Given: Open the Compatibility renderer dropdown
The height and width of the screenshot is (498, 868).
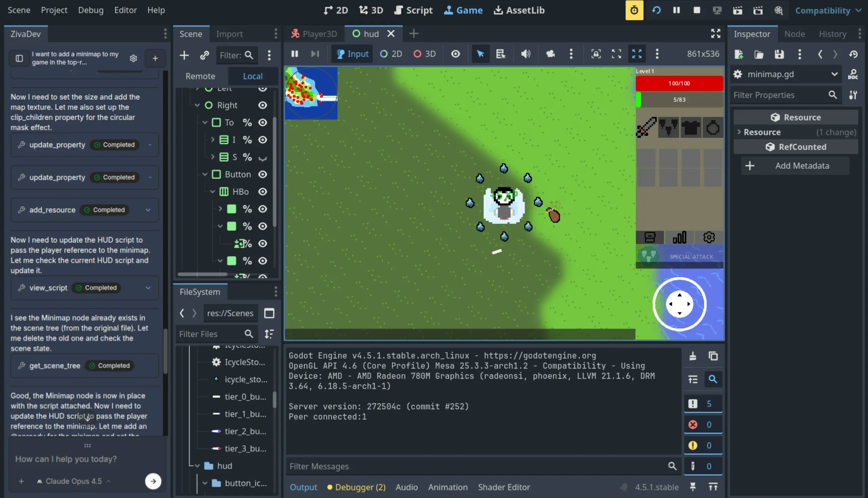Looking at the screenshot, I should 828,10.
